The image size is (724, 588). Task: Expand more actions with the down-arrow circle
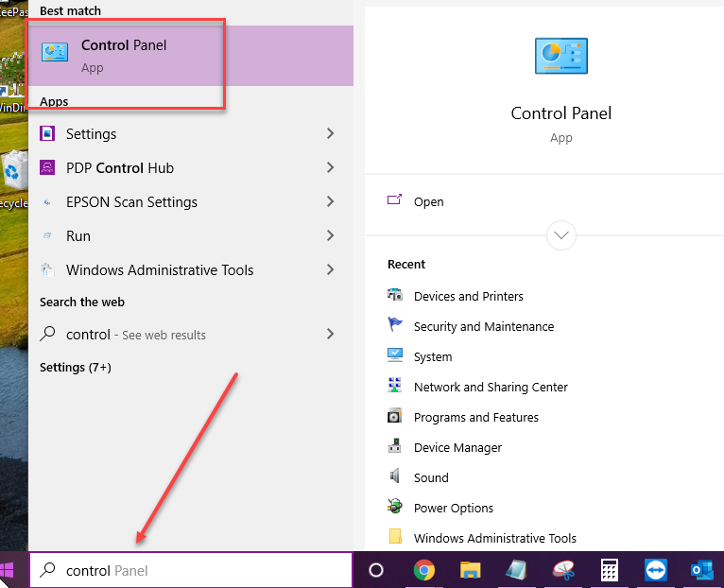tap(561, 235)
